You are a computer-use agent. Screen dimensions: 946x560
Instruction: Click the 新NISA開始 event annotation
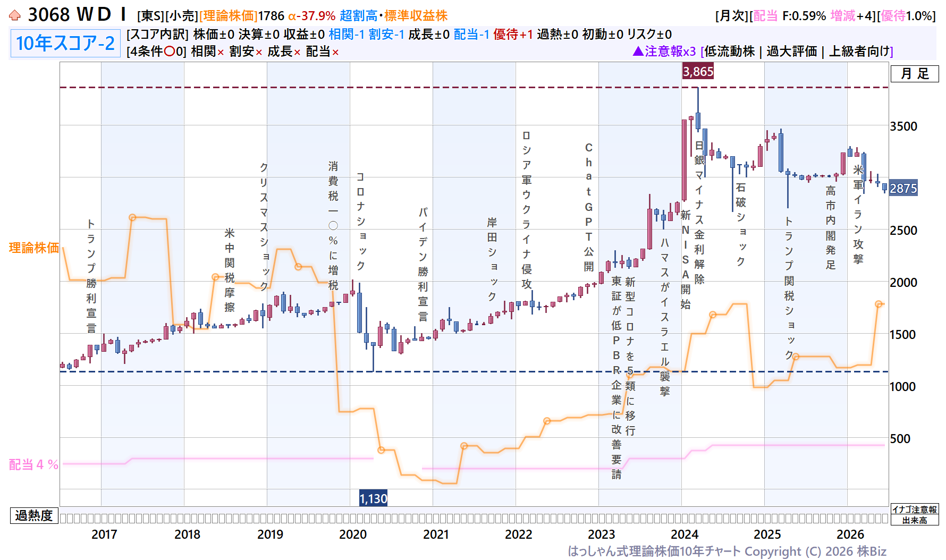686,260
